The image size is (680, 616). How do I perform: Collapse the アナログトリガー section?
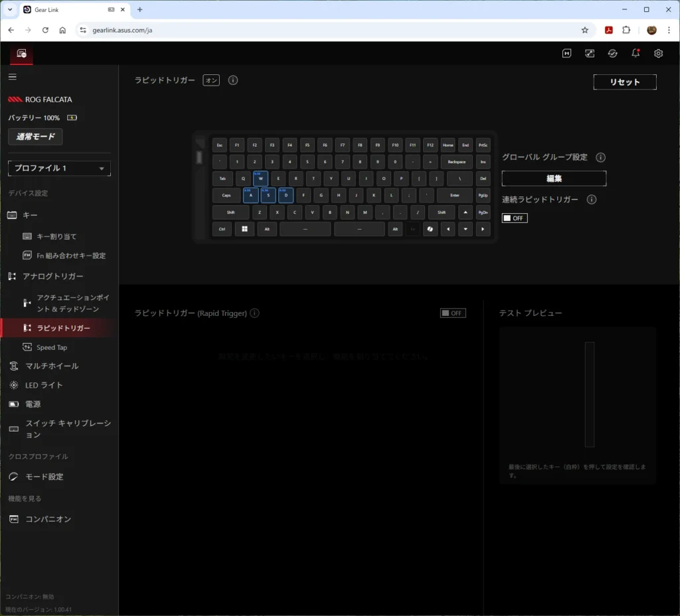pyautogui.click(x=52, y=276)
